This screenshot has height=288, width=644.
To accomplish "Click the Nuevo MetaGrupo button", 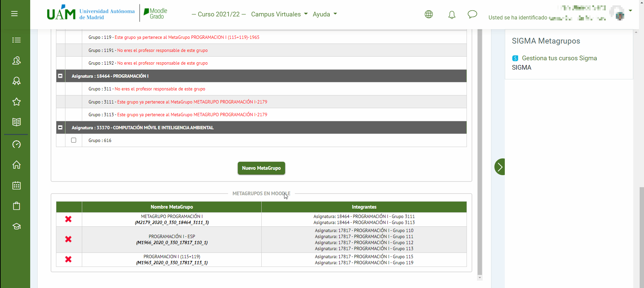I will coord(261,168).
